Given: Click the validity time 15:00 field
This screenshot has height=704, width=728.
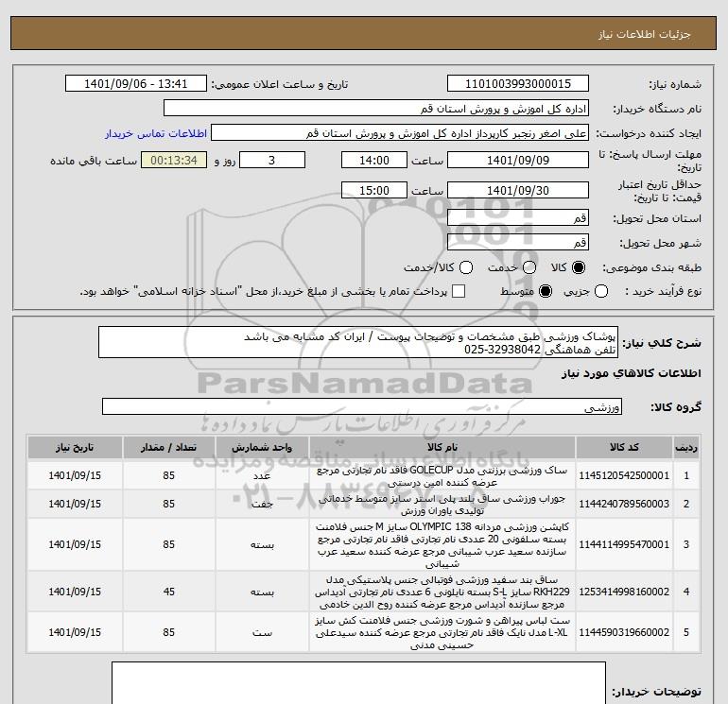Looking at the screenshot, I should coord(374,190).
